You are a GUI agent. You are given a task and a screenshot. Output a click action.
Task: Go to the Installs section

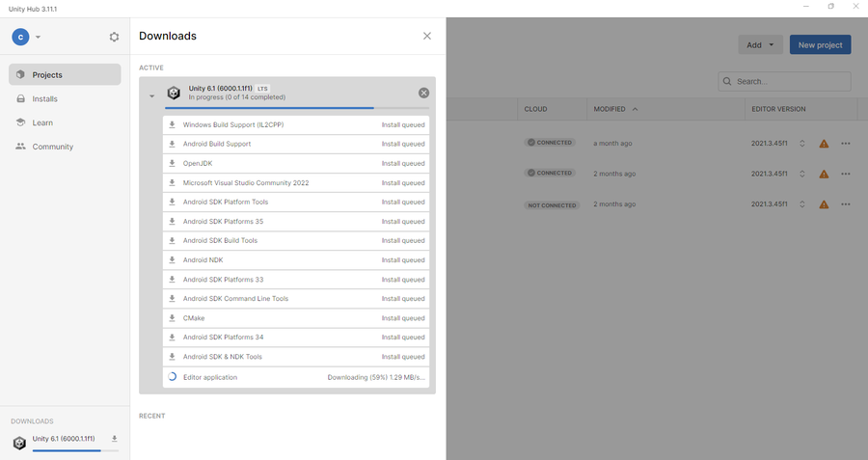[x=65, y=98]
